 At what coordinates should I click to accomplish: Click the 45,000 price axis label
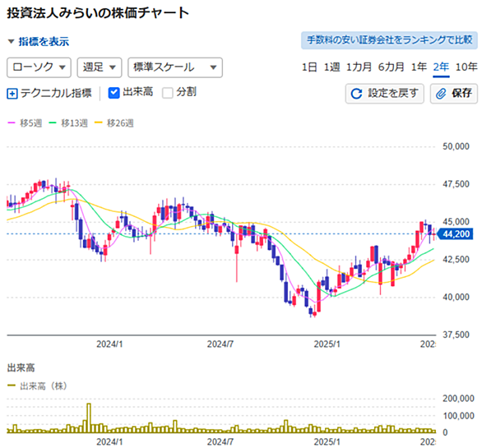(456, 222)
